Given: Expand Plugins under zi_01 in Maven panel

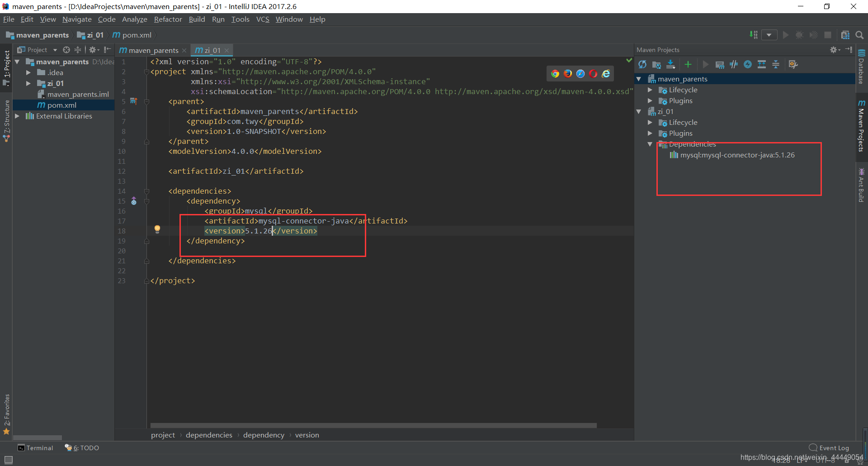Looking at the screenshot, I should coord(650,133).
